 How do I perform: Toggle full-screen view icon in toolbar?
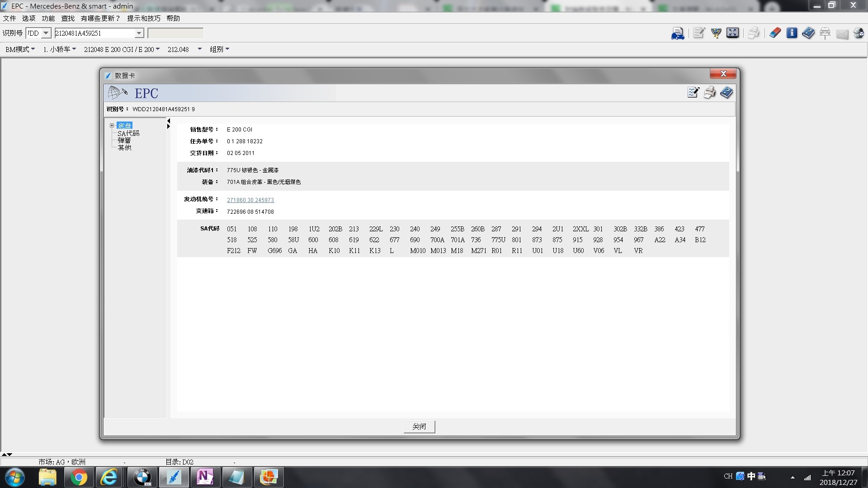(733, 33)
